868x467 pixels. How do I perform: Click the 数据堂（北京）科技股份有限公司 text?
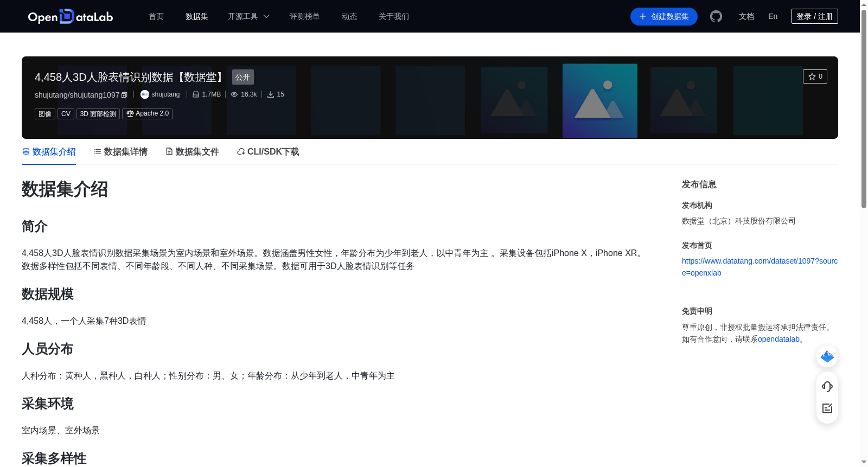[739, 221]
